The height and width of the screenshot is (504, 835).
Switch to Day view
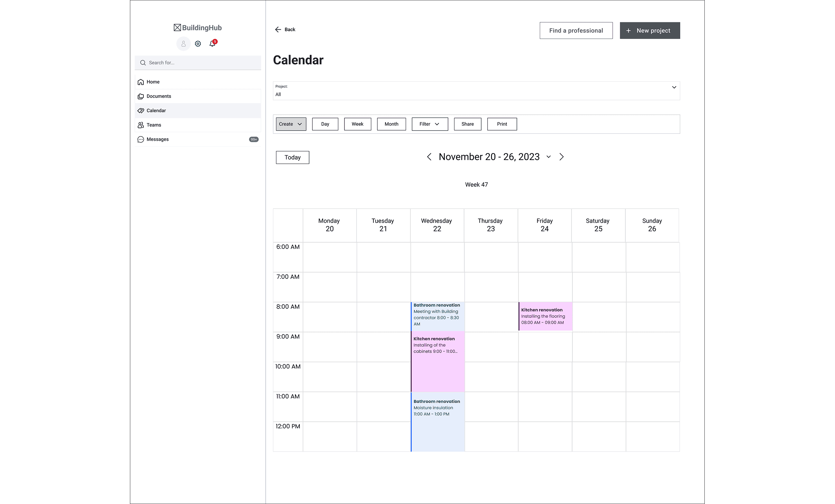coord(325,124)
